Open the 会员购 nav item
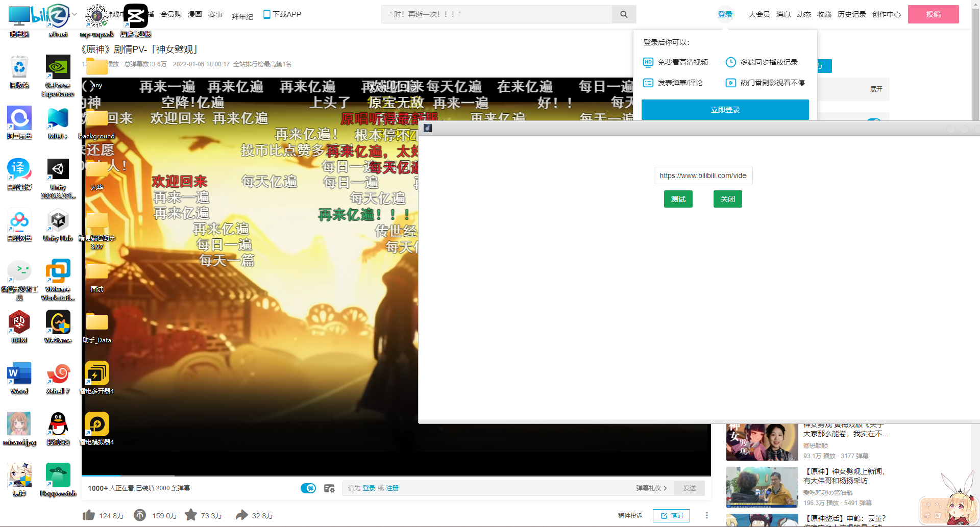The image size is (980, 527). point(171,14)
